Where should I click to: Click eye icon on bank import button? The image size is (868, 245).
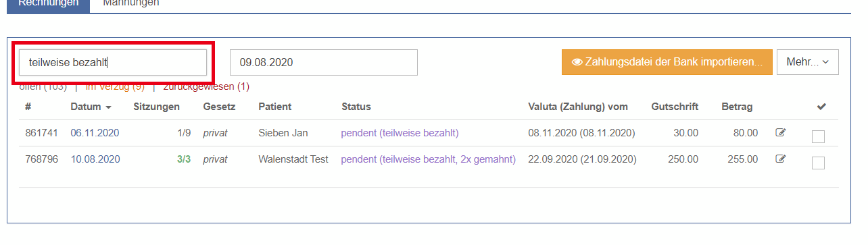coord(577,61)
